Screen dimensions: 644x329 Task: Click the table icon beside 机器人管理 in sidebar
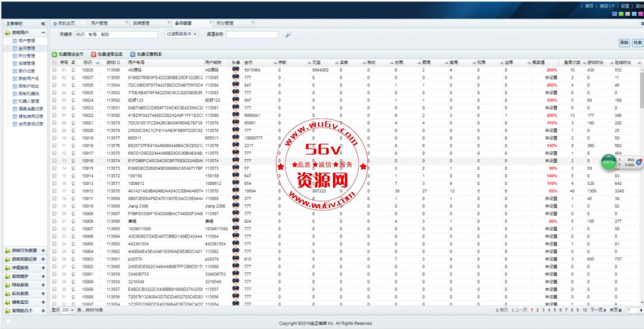tap(15, 101)
